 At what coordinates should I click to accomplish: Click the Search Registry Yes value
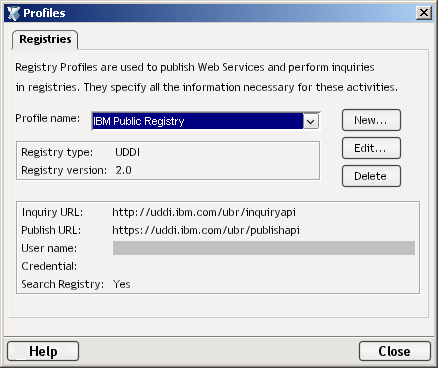click(121, 284)
